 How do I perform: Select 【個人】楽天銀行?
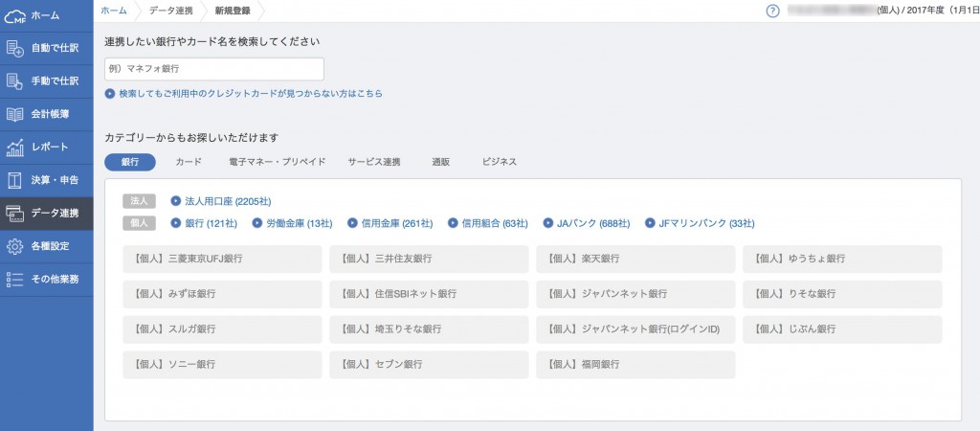point(635,259)
